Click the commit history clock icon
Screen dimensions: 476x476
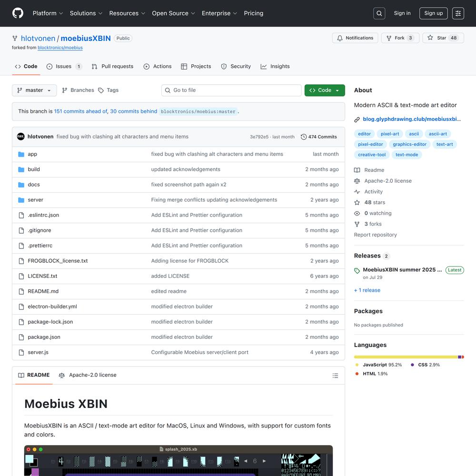(304, 137)
